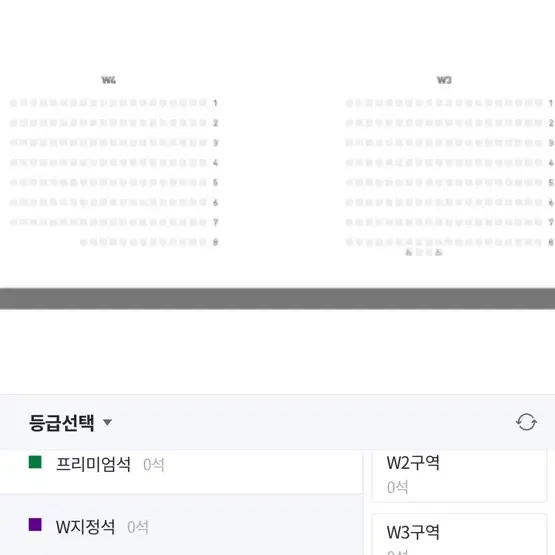Choose the first seat in W4 row 5
This screenshot has height=555, width=555.
13,183
